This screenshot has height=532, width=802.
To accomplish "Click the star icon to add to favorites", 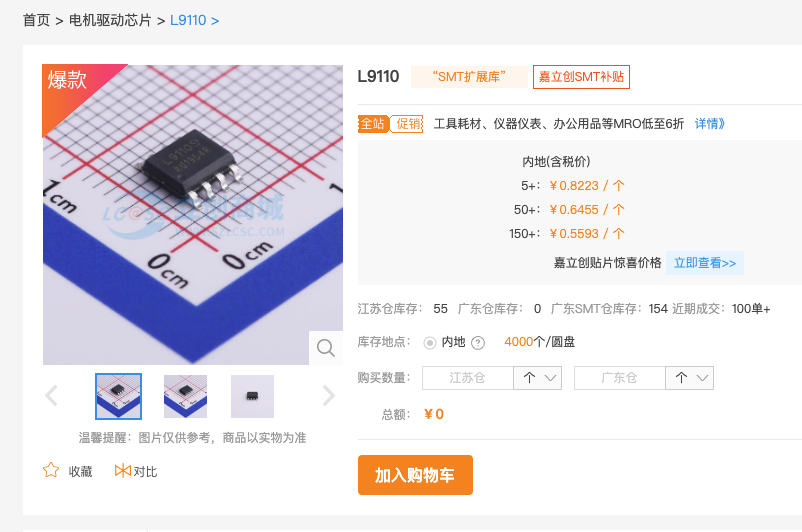I will click(51, 470).
